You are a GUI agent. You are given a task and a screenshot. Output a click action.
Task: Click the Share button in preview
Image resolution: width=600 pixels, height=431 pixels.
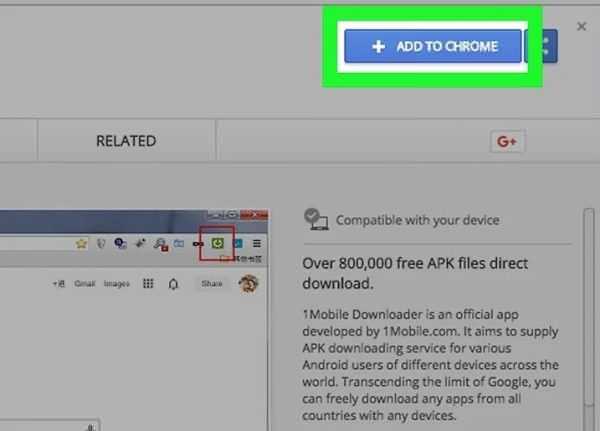pos(212,284)
